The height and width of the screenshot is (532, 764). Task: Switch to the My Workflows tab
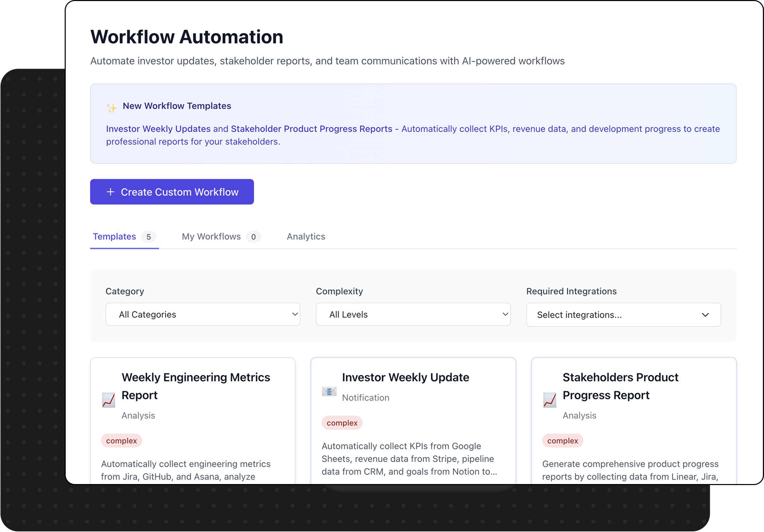click(211, 236)
